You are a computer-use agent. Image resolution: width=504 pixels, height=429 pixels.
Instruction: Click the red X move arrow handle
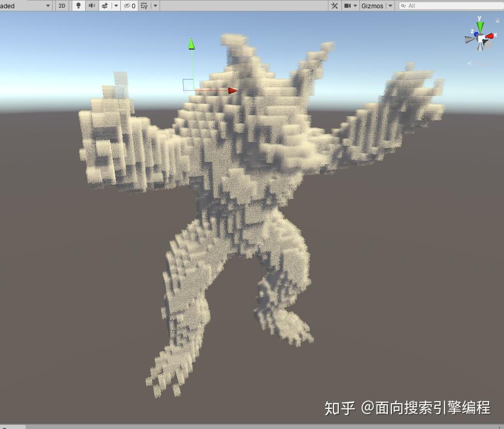232,91
